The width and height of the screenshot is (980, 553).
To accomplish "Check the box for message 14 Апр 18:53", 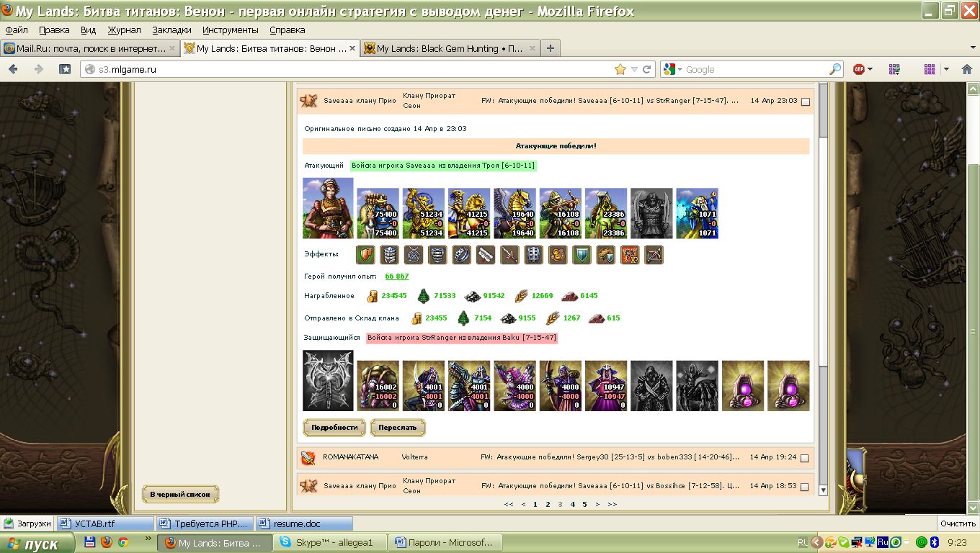I will click(806, 487).
